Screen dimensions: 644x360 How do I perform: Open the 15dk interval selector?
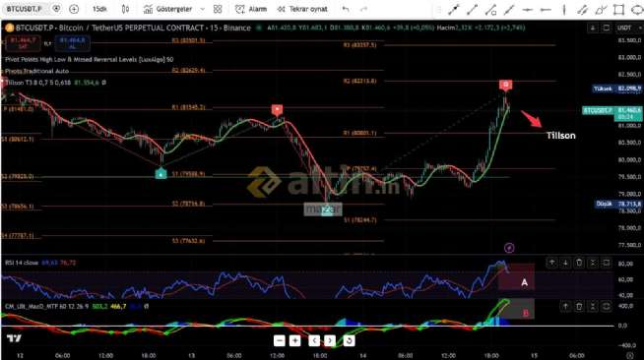pyautogui.click(x=99, y=9)
